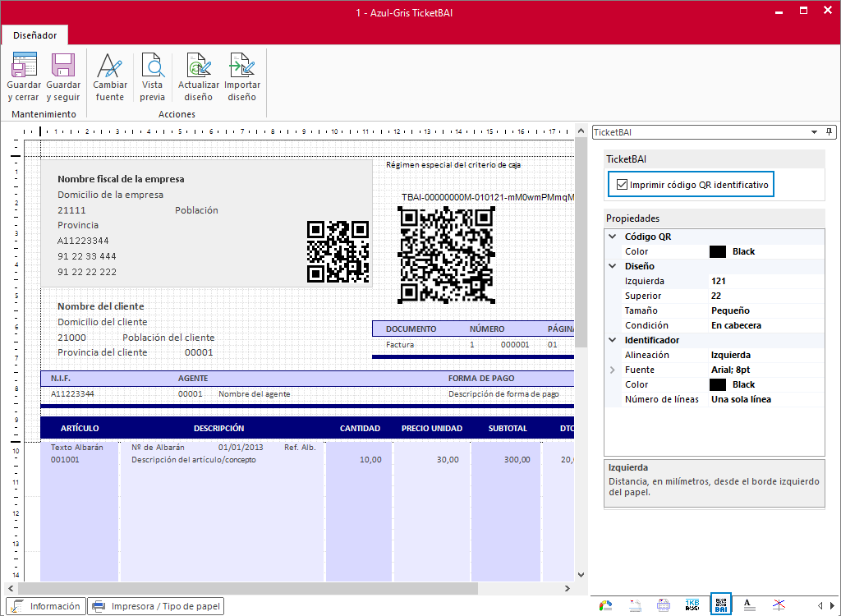Pin the TicketBAI side panel

pos(830,131)
